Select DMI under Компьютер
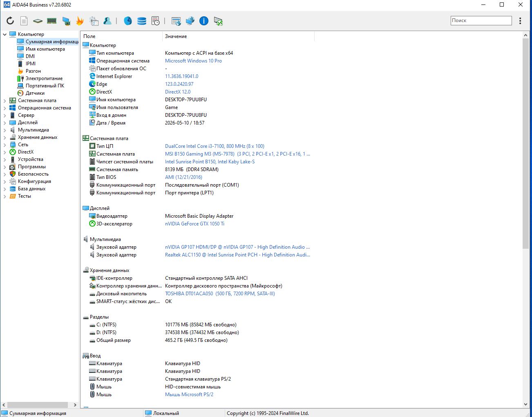The height and width of the screenshot is (417, 532). click(x=30, y=56)
